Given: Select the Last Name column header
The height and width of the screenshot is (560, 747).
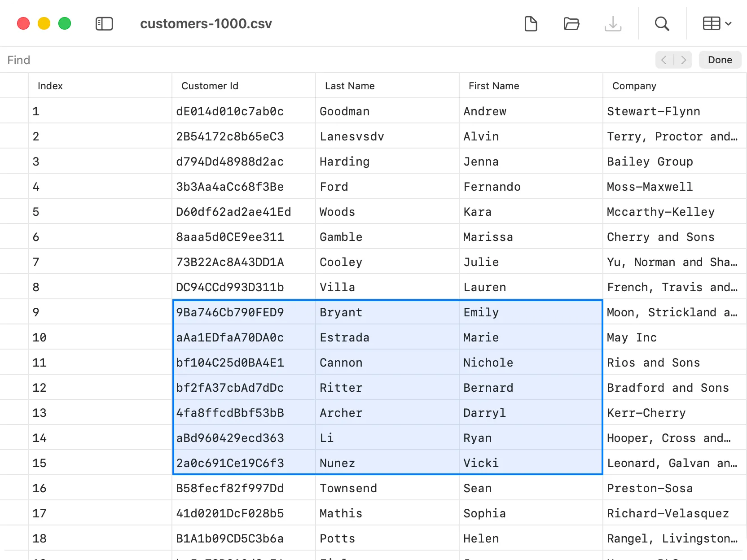Looking at the screenshot, I should 387,86.
